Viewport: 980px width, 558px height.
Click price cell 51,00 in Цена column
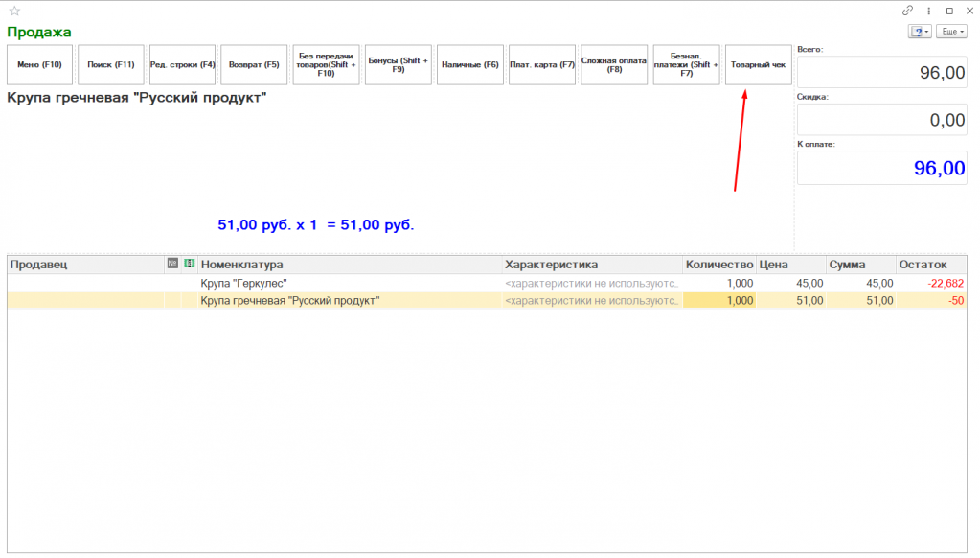(x=791, y=301)
